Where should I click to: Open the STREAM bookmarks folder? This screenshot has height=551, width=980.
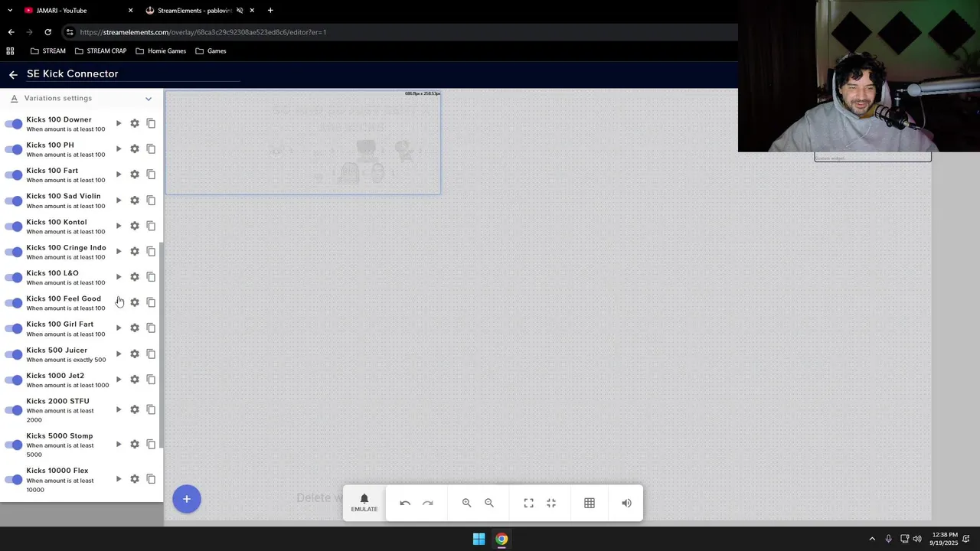pos(47,51)
